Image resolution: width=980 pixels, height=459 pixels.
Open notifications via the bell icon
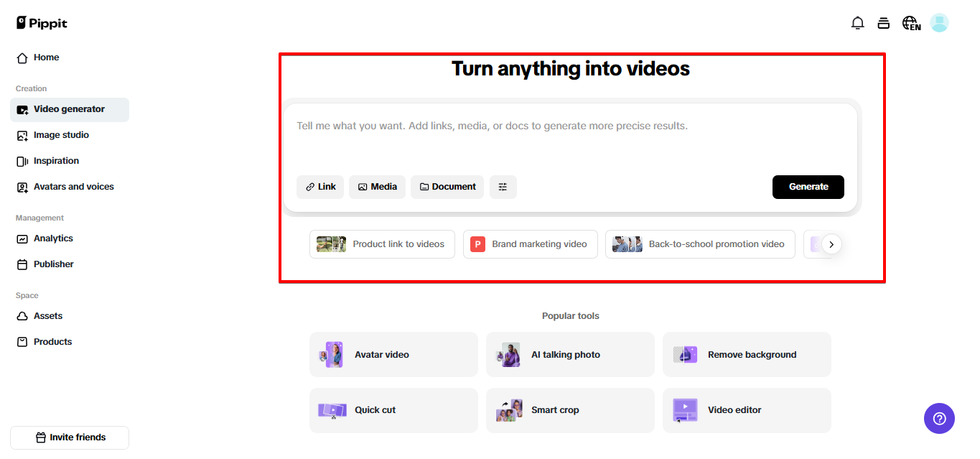coord(857,22)
